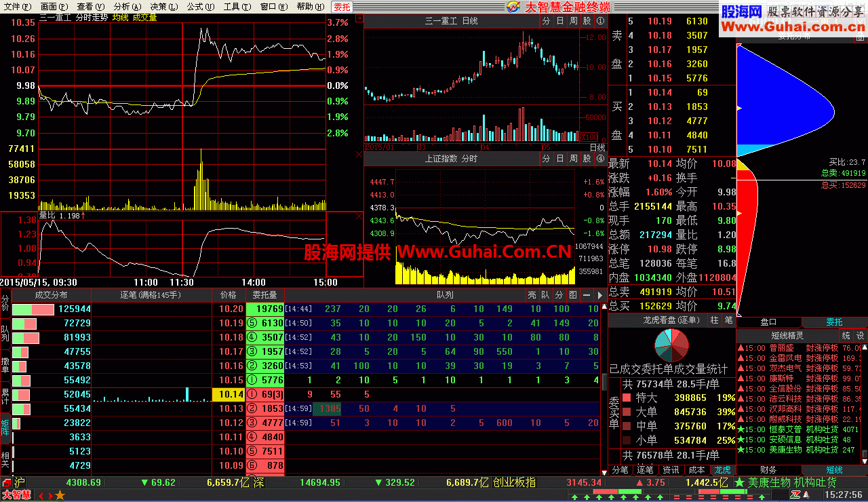Open the 决策 menu
Screen dimensions: 868x502
tap(164, 6)
